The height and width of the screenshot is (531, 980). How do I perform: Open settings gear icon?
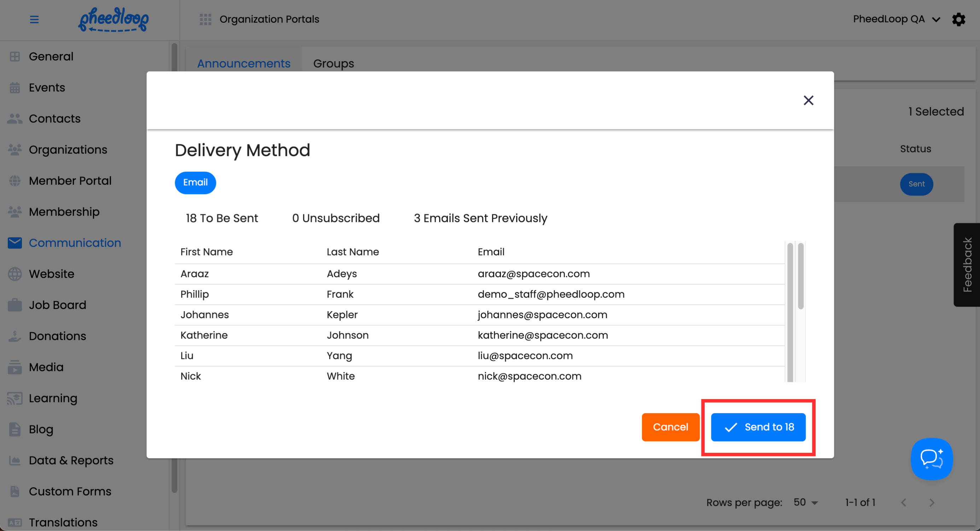point(958,19)
